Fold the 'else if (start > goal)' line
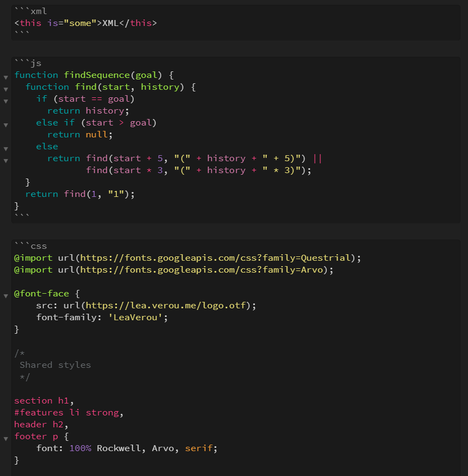The width and height of the screenshot is (468, 476). [x=6, y=125]
